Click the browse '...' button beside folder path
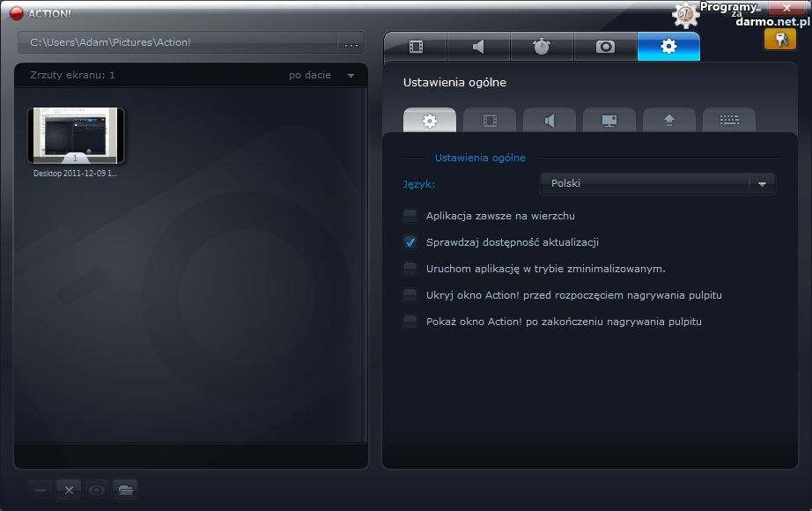Screen dimensions: 812x511 click(x=351, y=43)
